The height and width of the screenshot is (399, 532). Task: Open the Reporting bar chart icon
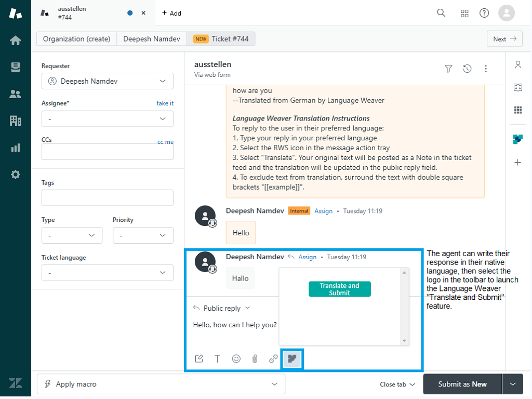click(x=15, y=148)
